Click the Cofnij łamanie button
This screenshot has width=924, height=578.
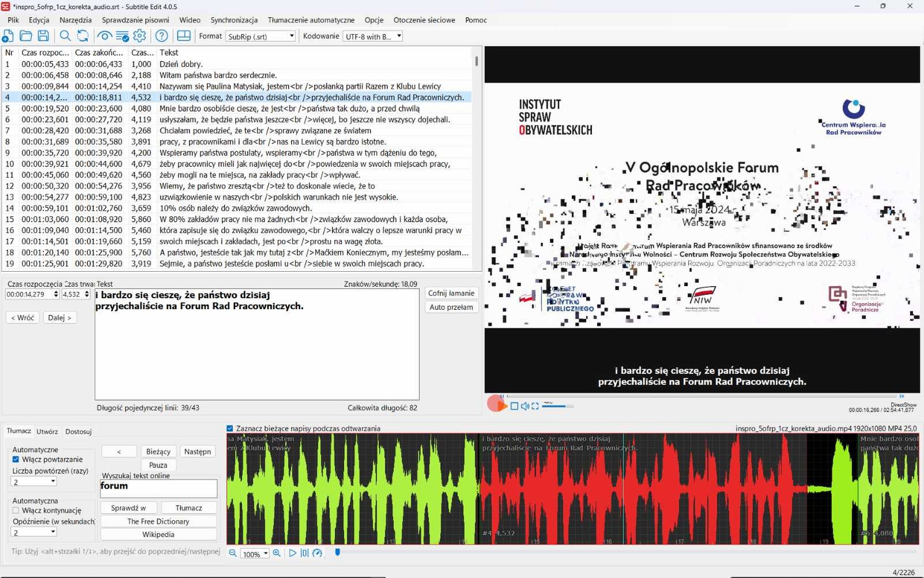[451, 293]
